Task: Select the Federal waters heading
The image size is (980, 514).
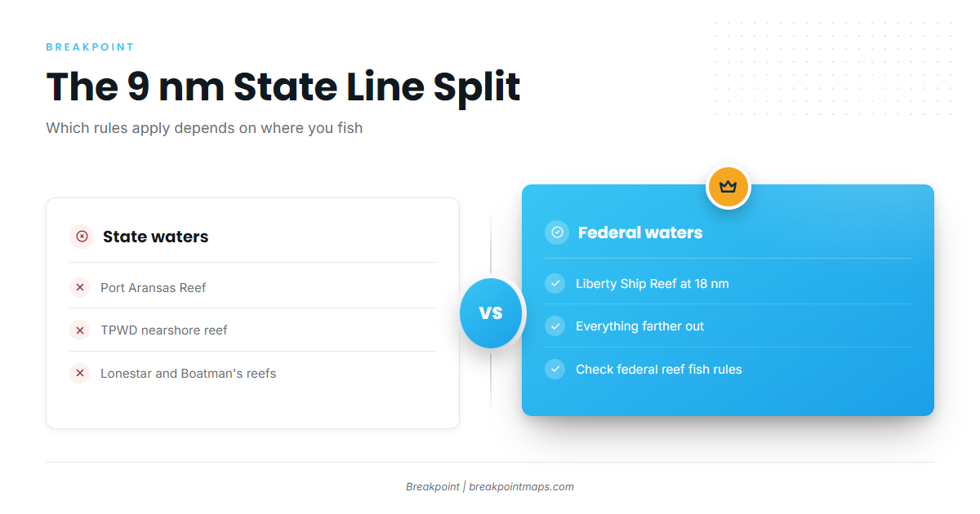Action: coord(640,233)
